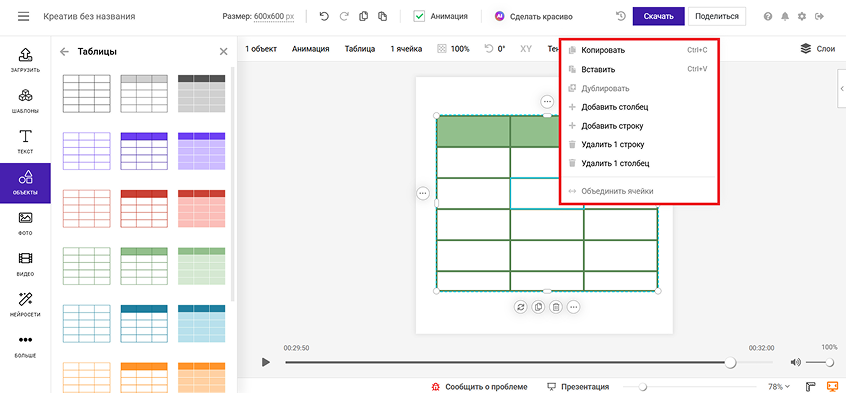The image size is (846, 393).
Task: Open the Загрузить upload section
Action: coord(25,59)
